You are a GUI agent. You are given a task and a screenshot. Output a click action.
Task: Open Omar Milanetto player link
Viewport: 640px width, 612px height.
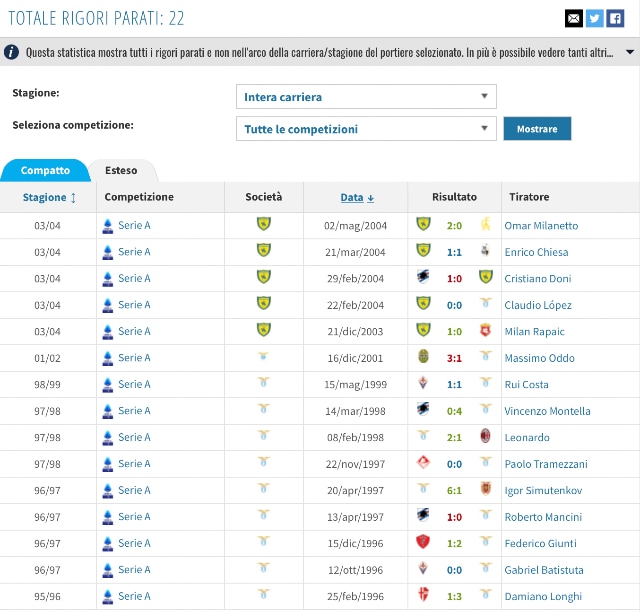[x=541, y=226]
